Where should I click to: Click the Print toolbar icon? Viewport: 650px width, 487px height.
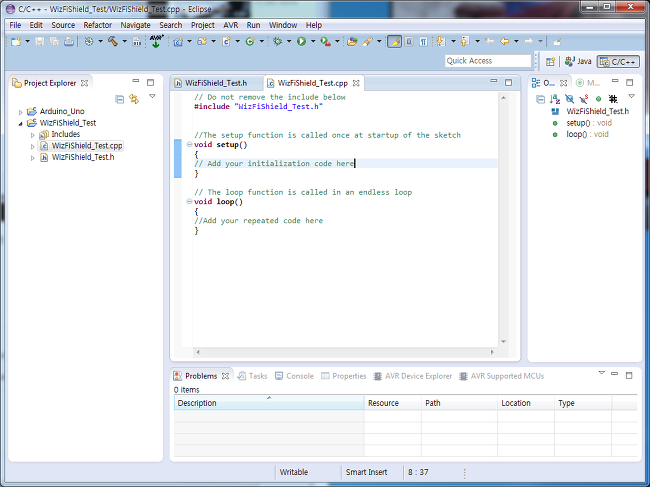[x=69, y=41]
